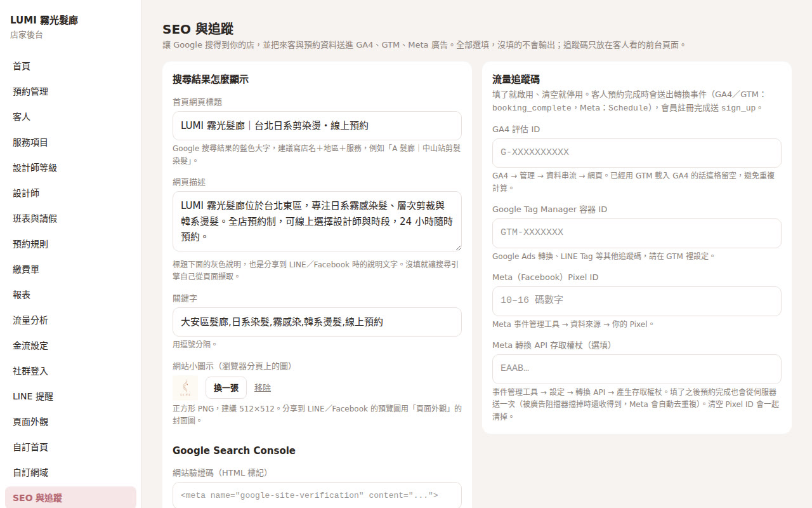
Task: Click the Meta 轉換 API 存取權杖 field
Action: point(637,369)
